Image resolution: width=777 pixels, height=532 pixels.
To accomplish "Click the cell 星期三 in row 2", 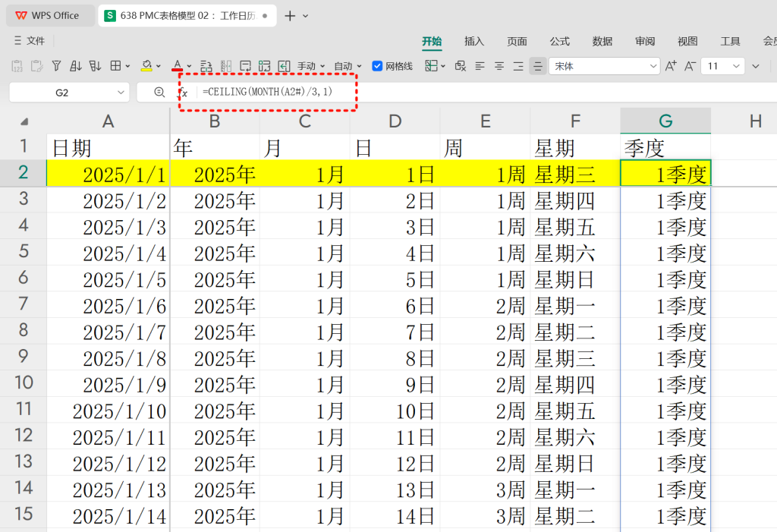I will coord(575,174).
